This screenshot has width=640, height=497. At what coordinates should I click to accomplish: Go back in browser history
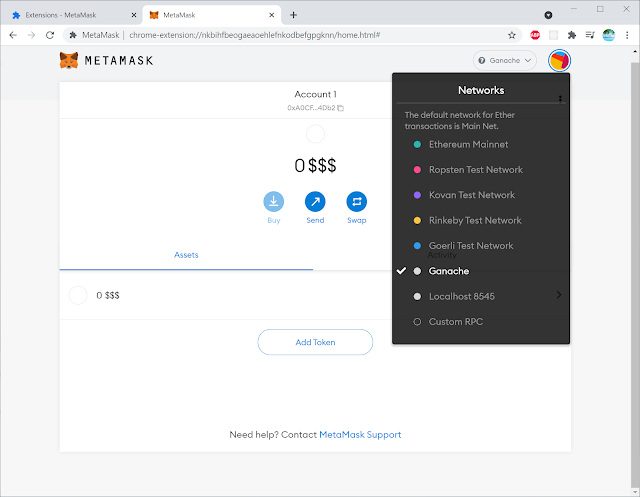coord(13,35)
